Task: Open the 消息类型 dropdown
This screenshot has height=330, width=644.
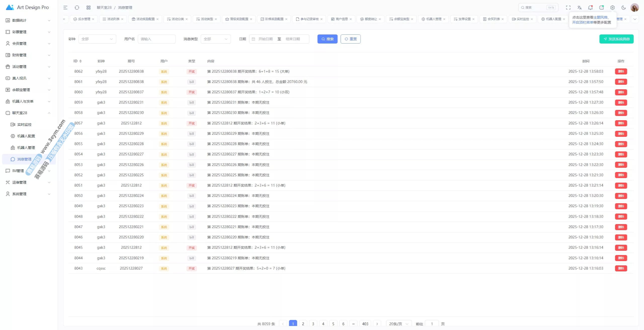Action: pyautogui.click(x=216, y=39)
